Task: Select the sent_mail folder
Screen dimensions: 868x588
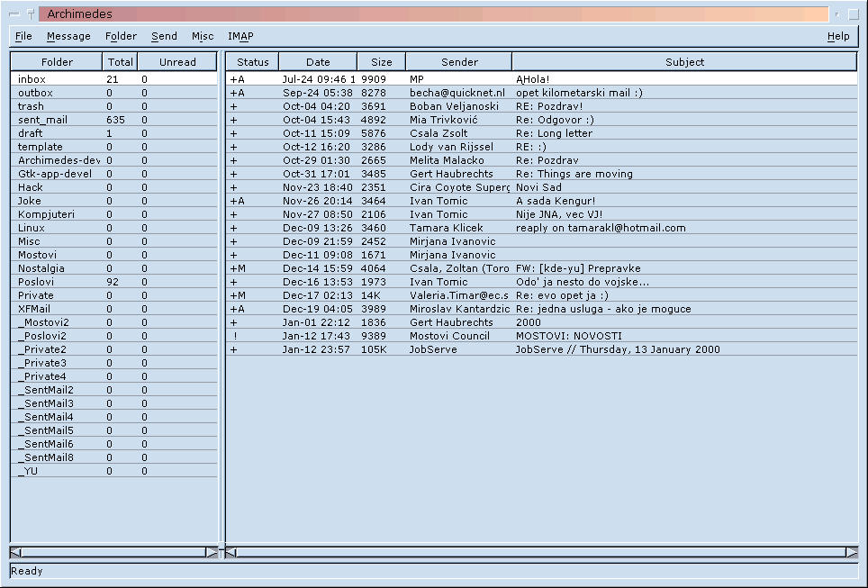Action: tap(42, 120)
